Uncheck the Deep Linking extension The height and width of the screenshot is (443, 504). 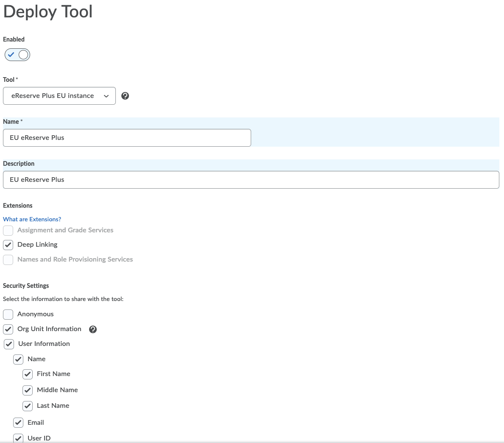[x=8, y=245]
